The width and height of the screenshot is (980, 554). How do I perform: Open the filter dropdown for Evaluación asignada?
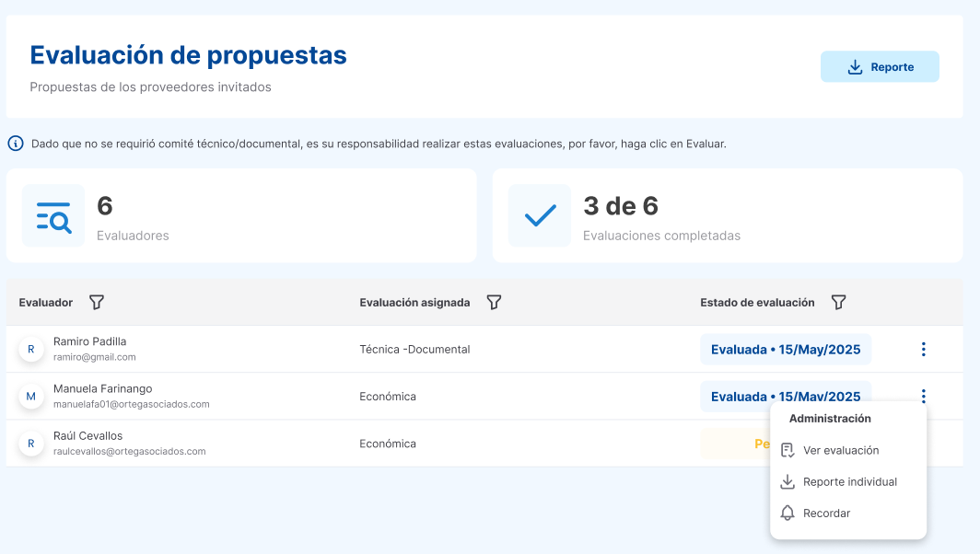pyautogui.click(x=494, y=302)
